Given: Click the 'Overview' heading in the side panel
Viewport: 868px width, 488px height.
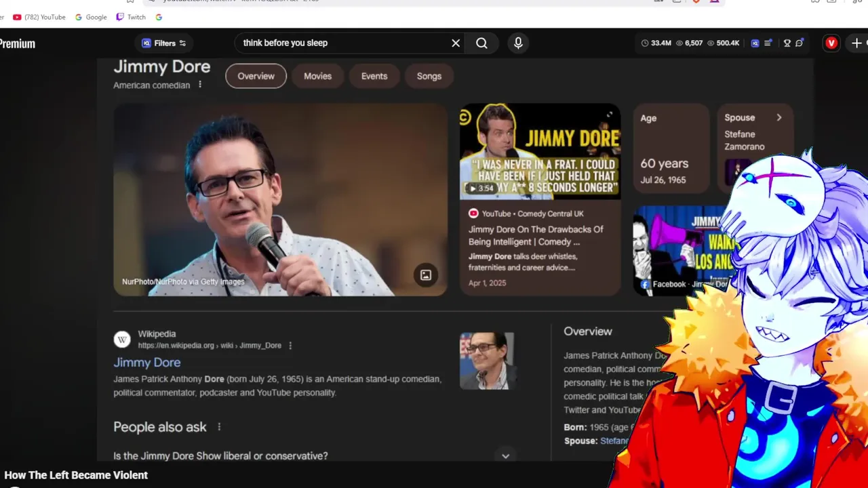Looking at the screenshot, I should tap(588, 331).
